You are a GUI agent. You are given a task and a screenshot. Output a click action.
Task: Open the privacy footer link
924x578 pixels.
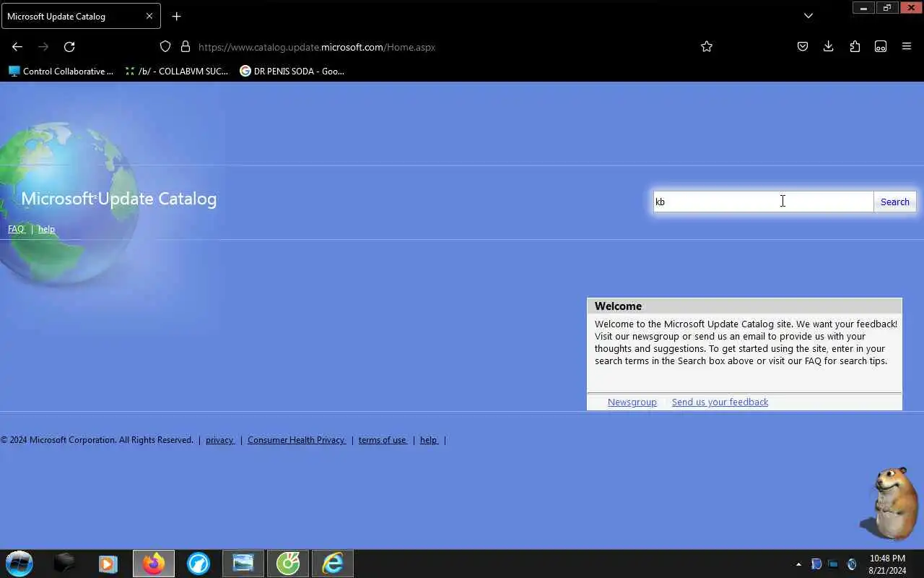tap(219, 440)
